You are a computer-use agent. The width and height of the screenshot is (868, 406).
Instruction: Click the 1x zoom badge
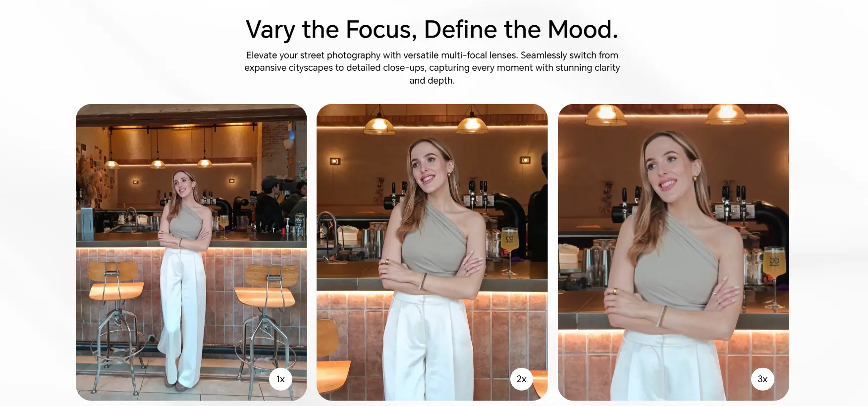[x=280, y=379]
